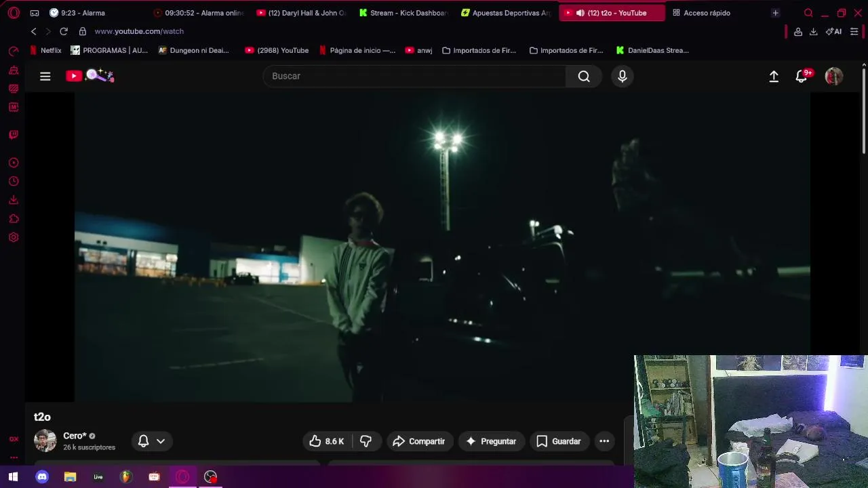Reload the YouTube page
This screenshot has height=488, width=868.
pyautogui.click(x=64, y=31)
